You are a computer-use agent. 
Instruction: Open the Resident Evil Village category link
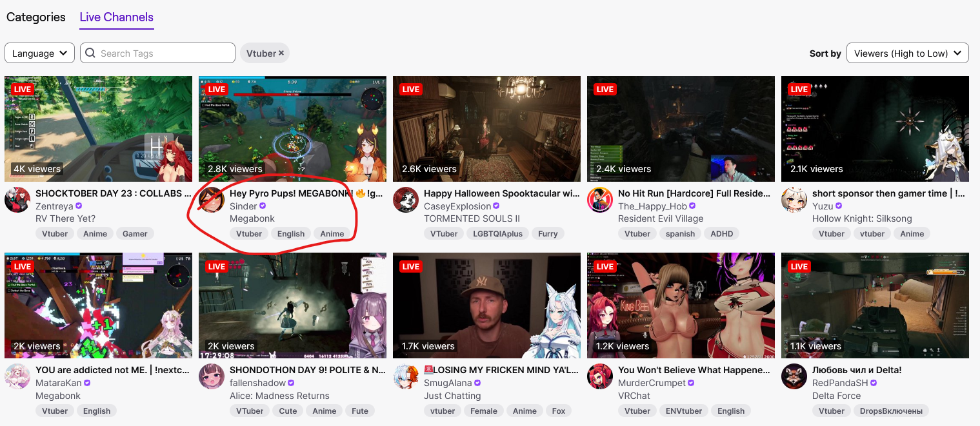click(x=661, y=218)
